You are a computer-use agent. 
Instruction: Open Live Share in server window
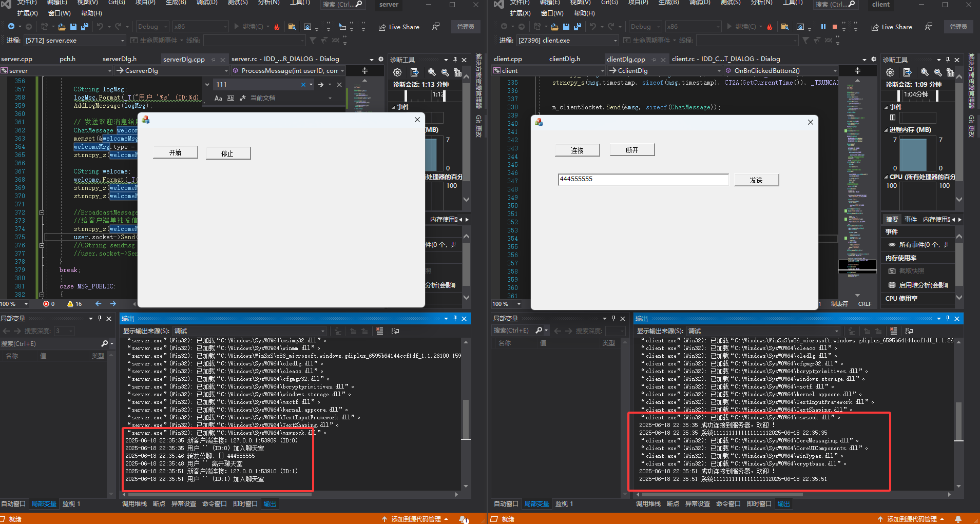tap(399, 27)
